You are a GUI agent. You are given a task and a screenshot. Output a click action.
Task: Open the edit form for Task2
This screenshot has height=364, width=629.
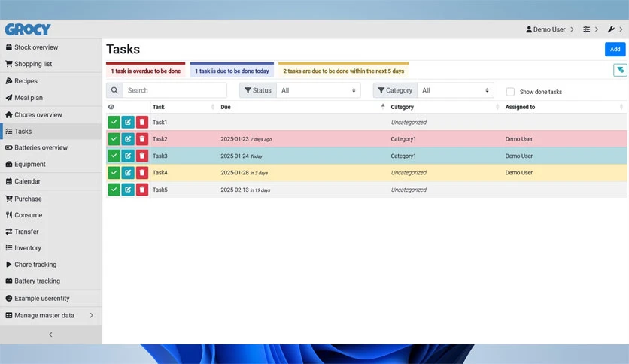128,139
